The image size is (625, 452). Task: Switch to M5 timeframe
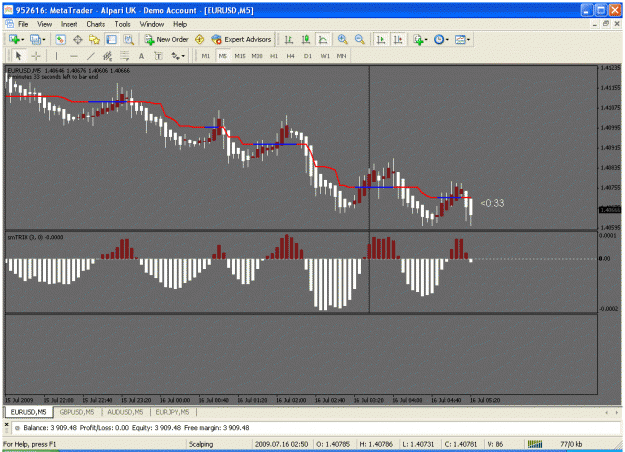pyautogui.click(x=222, y=56)
